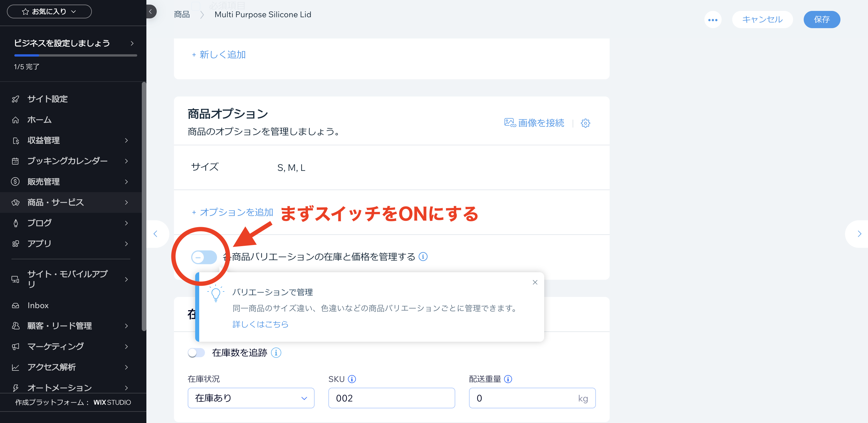Click the three-dot more options icon
868x423 pixels.
pyautogui.click(x=713, y=20)
